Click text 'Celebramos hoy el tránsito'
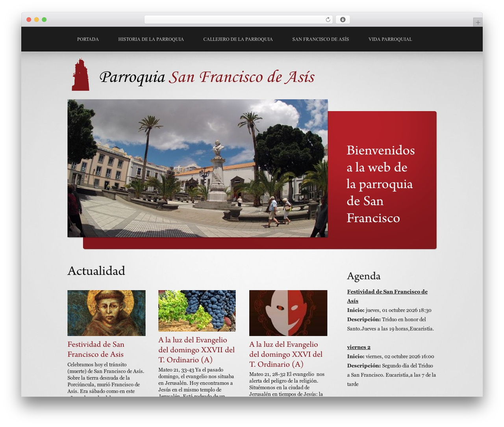The height and width of the screenshot is (427, 504). coord(97,364)
